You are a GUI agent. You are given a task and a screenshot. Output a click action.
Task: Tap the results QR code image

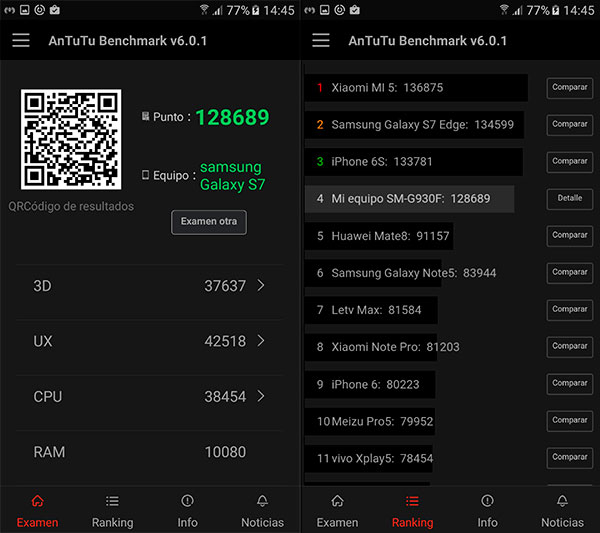click(71, 140)
